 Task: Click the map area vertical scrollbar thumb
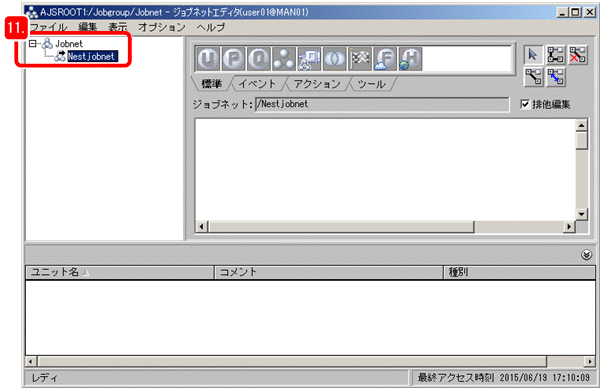(x=581, y=140)
